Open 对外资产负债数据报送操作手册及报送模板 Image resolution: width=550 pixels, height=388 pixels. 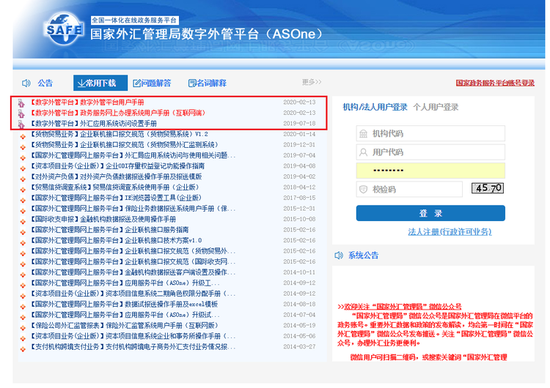point(116,176)
